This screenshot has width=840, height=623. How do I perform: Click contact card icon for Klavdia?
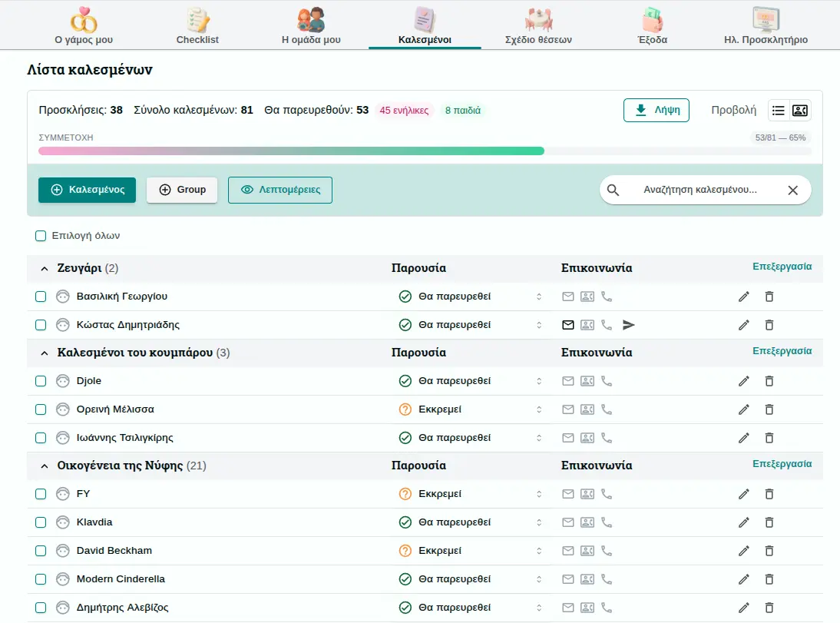[x=587, y=522]
